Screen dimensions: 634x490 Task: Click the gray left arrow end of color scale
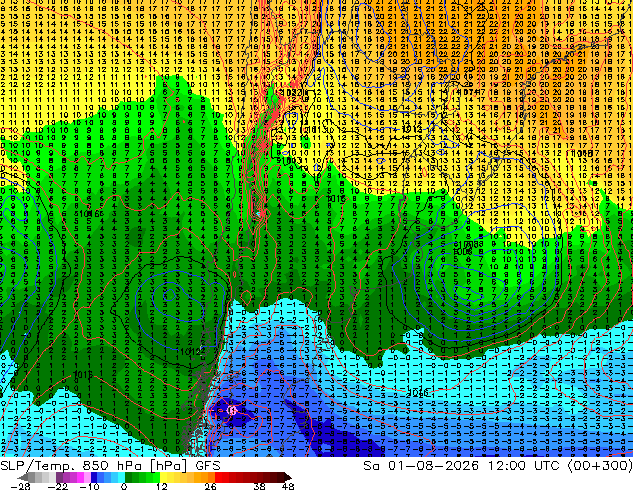coord(23,477)
